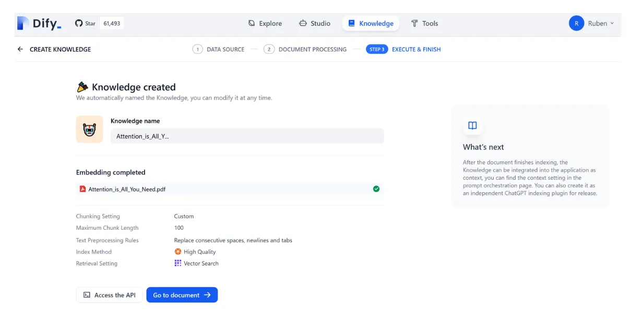Image resolution: width=644 pixels, height=329 pixels.
Task: Click the R user avatar circle
Action: click(x=576, y=23)
